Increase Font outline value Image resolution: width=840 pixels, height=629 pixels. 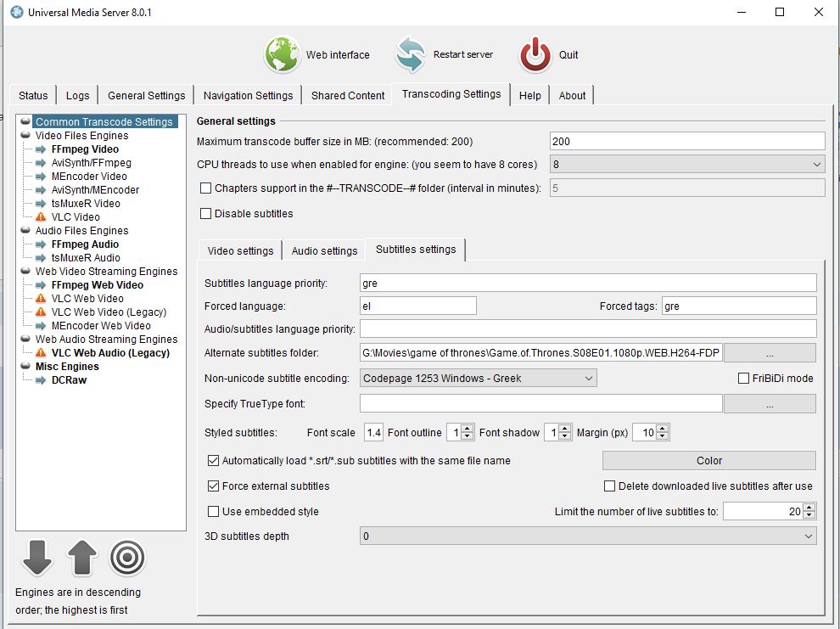pyautogui.click(x=468, y=429)
